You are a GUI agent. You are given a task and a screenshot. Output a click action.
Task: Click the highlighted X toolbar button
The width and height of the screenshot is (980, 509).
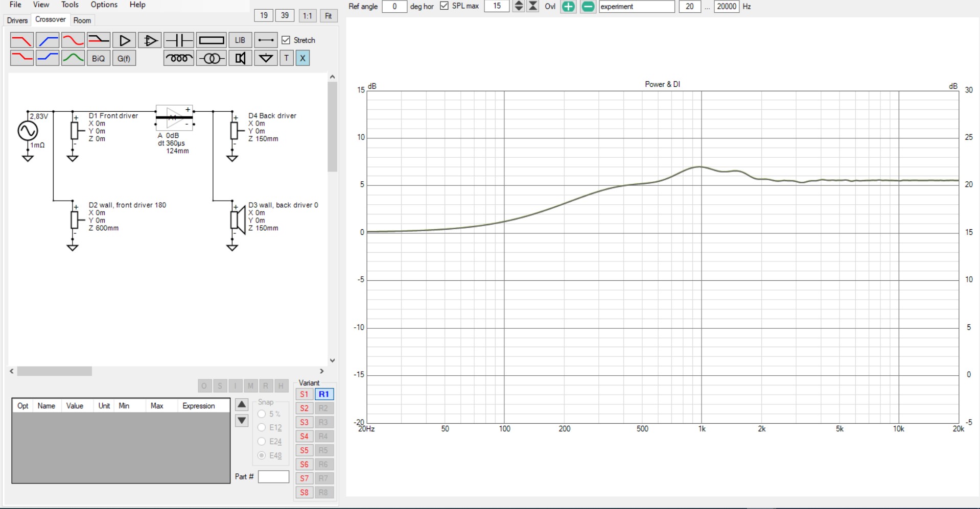pyautogui.click(x=303, y=58)
